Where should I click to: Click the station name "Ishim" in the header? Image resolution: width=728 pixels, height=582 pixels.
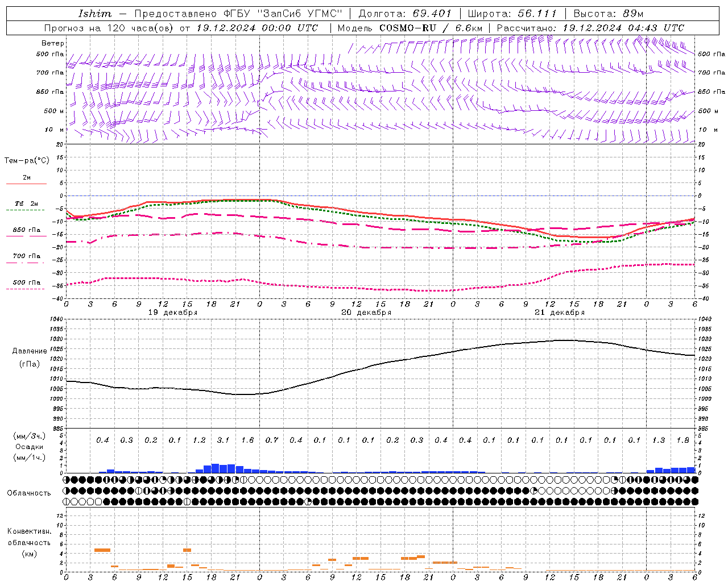coord(94,14)
